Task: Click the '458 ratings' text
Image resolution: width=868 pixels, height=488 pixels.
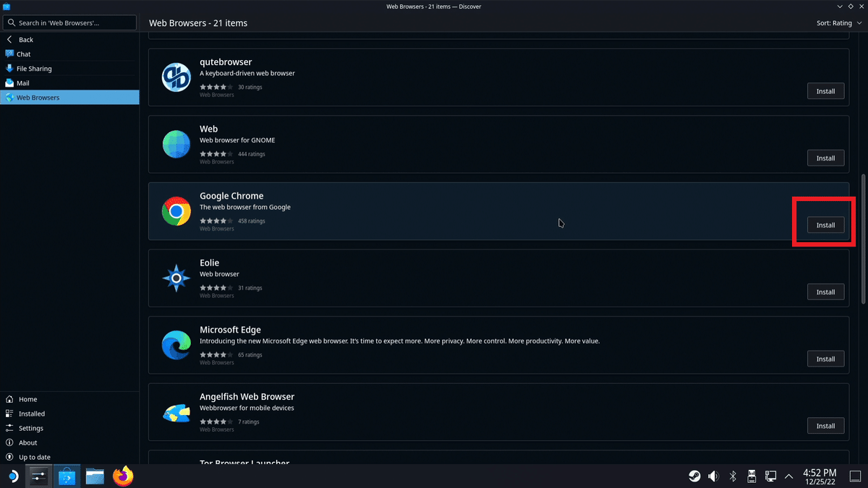Action: (252, 221)
